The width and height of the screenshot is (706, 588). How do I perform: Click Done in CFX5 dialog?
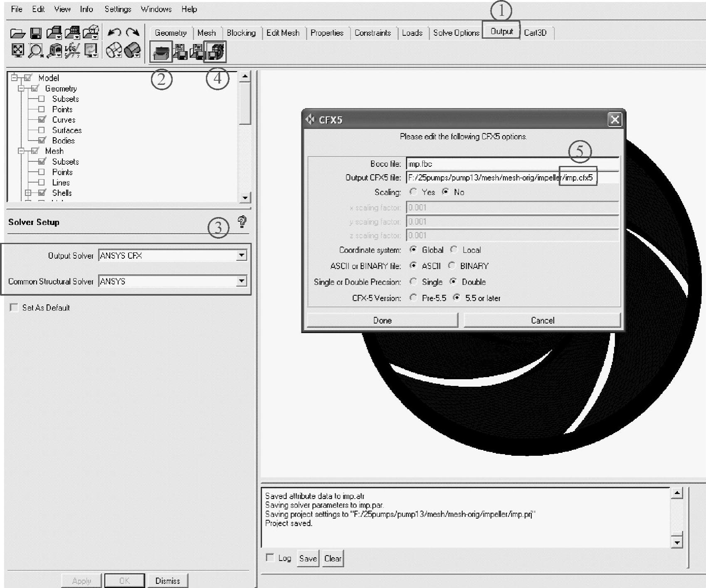click(382, 320)
